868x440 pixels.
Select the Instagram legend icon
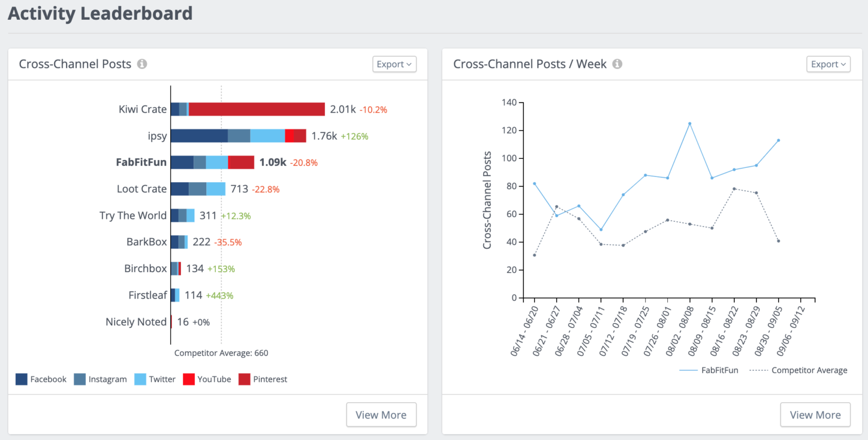pos(80,379)
